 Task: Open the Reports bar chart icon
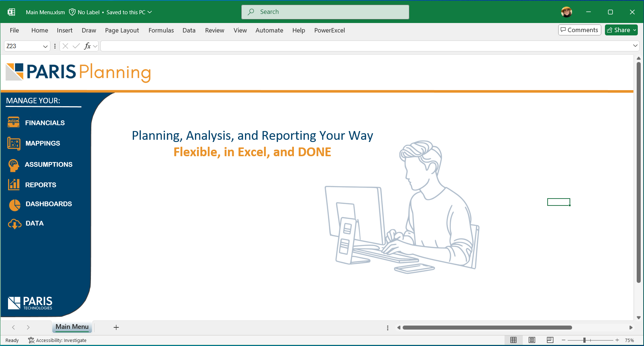tap(14, 185)
